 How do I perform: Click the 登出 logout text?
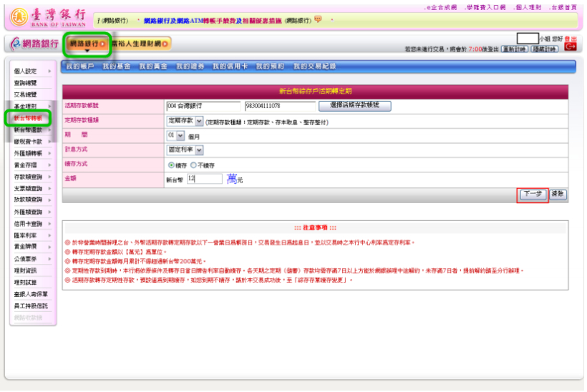[x=571, y=39]
